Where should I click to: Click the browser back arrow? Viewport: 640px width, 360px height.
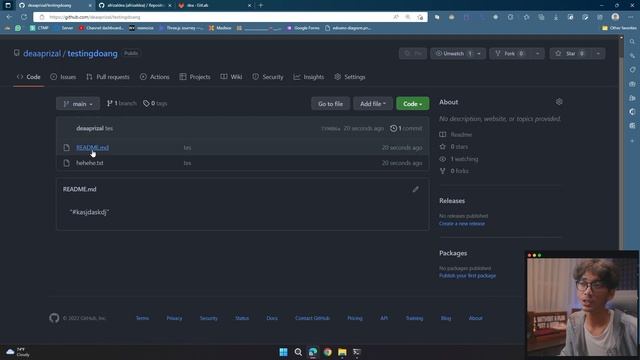(x=9, y=17)
